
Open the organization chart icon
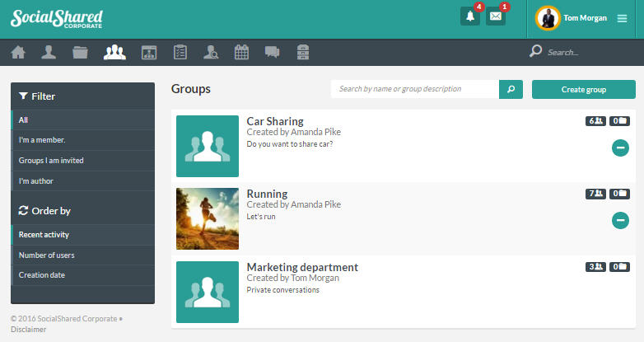149,52
